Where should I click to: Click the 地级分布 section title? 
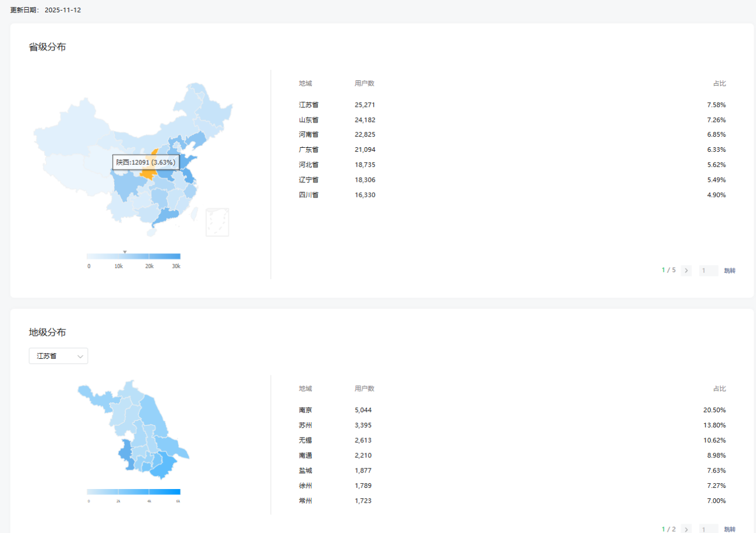click(x=47, y=332)
